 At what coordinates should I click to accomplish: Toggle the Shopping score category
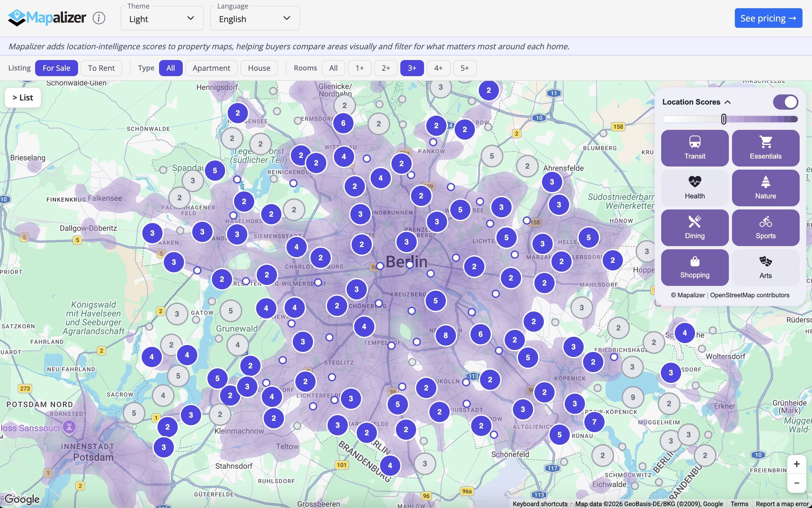(x=695, y=268)
